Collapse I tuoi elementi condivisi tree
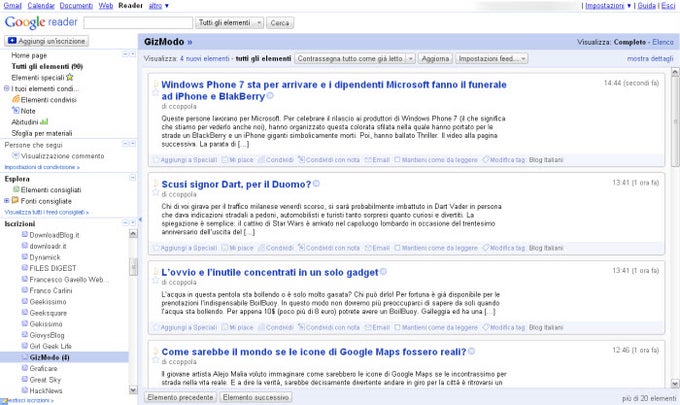Image resolution: width=680 pixels, height=405 pixels. 7,88
